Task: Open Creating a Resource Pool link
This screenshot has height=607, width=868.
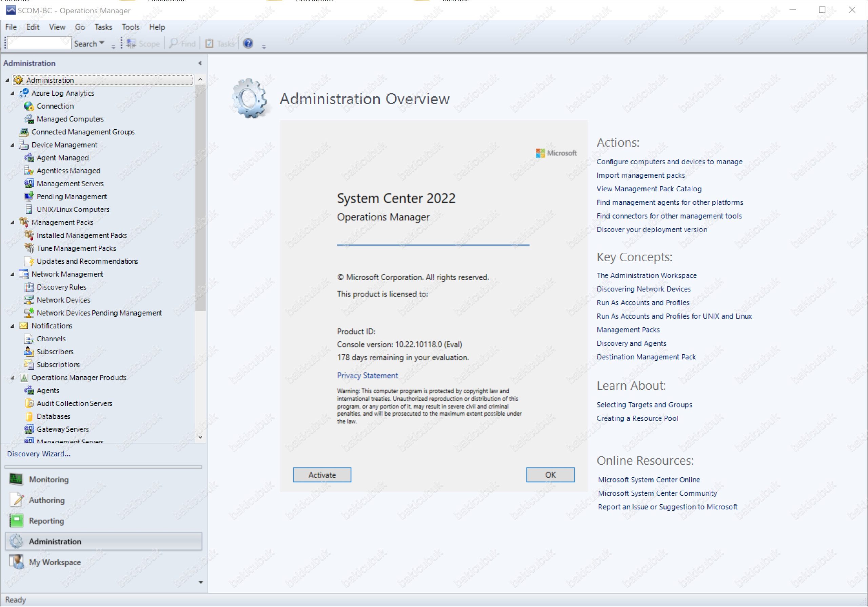Action: tap(637, 418)
